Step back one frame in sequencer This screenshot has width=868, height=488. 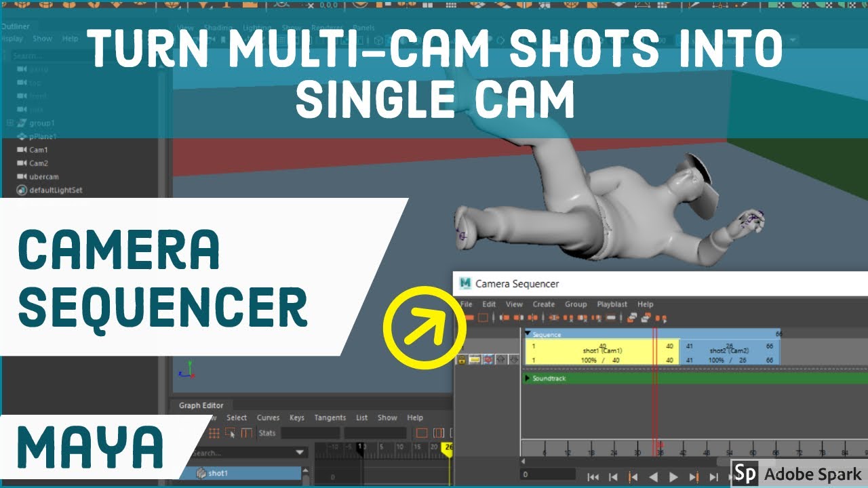[x=613, y=477]
